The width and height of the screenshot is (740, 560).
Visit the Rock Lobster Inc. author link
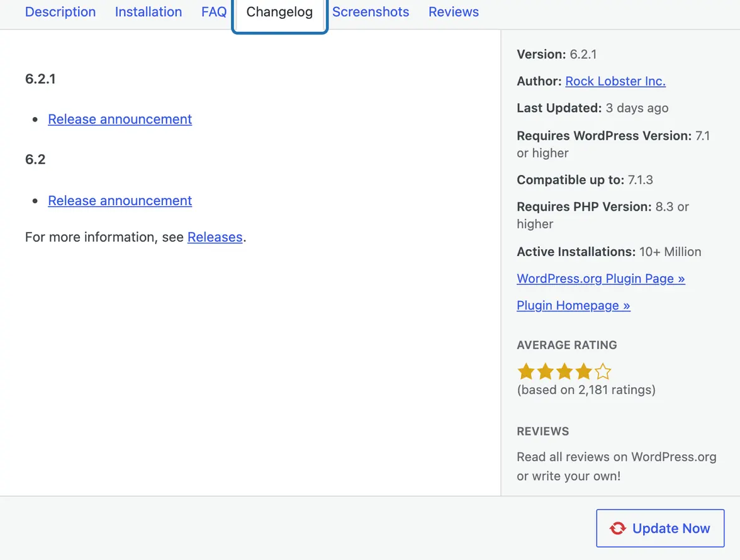(615, 81)
